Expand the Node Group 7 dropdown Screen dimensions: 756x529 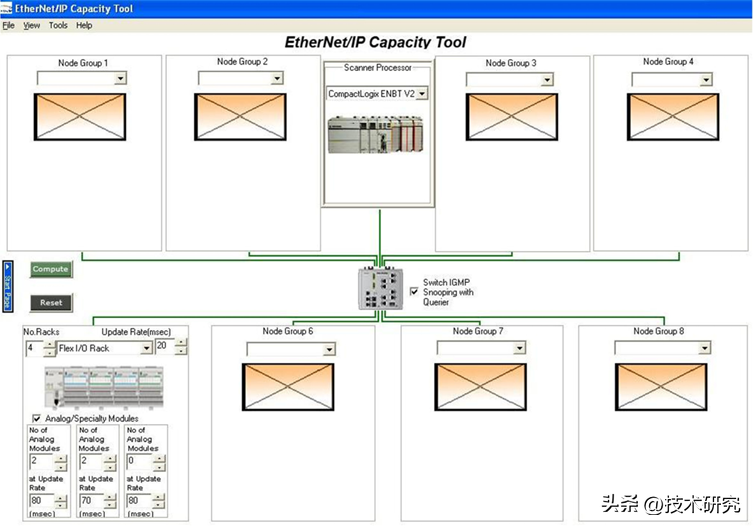click(517, 348)
